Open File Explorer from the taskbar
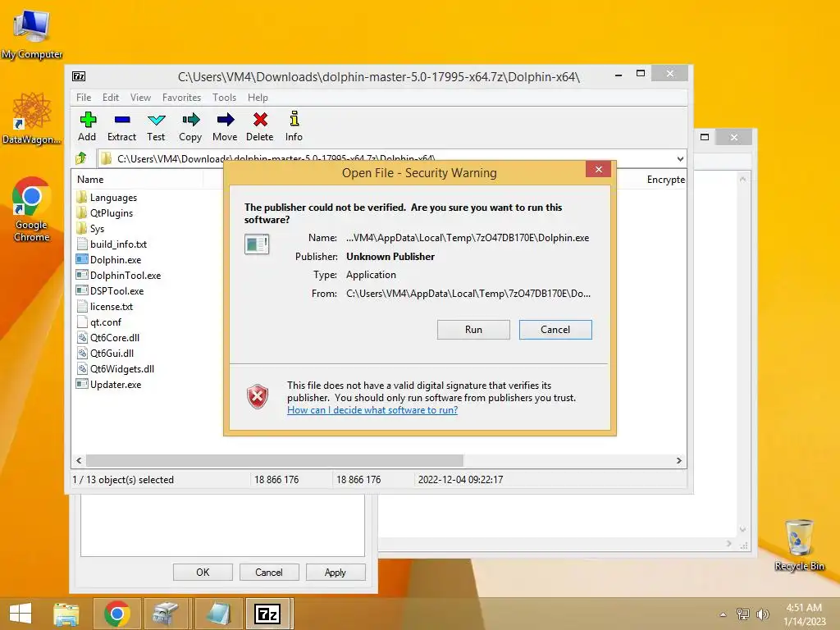Image resolution: width=840 pixels, height=630 pixels. pyautogui.click(x=66, y=614)
